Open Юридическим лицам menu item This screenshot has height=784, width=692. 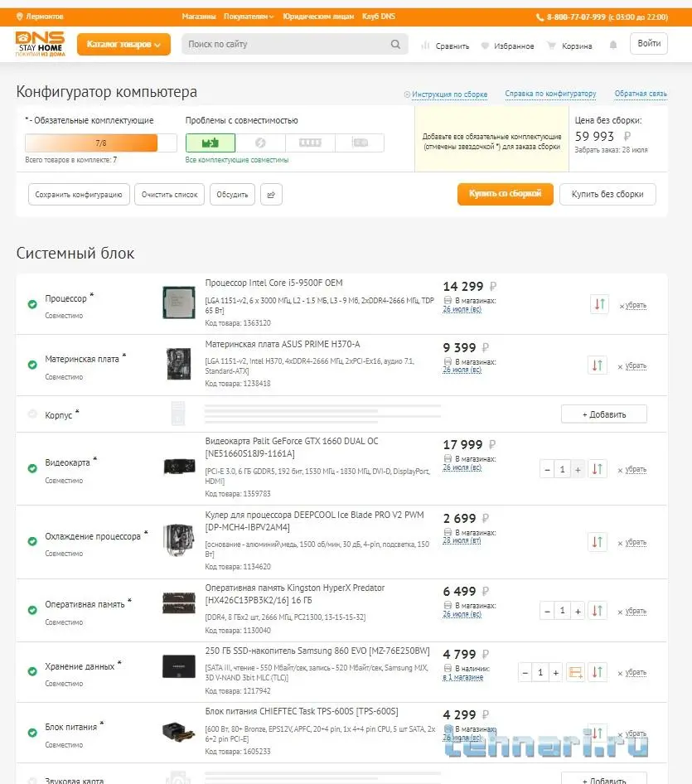coord(318,17)
